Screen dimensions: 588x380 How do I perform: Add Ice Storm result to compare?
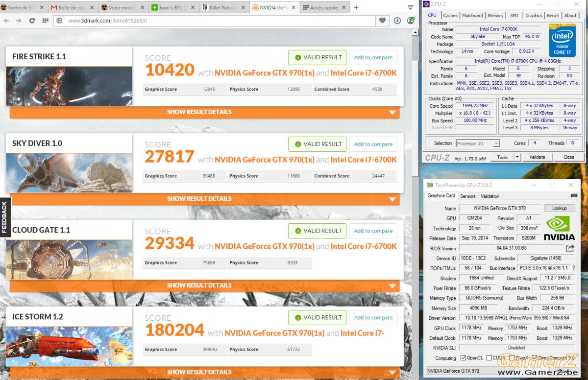(x=373, y=317)
